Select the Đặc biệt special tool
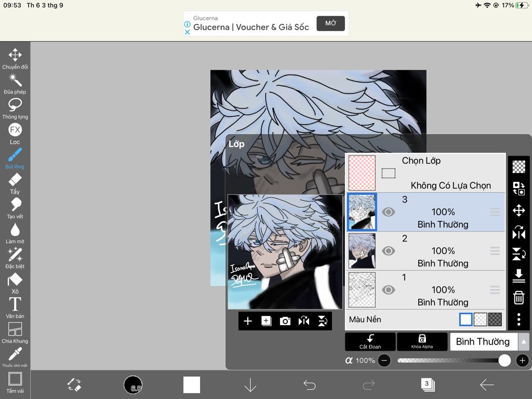Viewport: 532px width, 399px height. [x=15, y=258]
